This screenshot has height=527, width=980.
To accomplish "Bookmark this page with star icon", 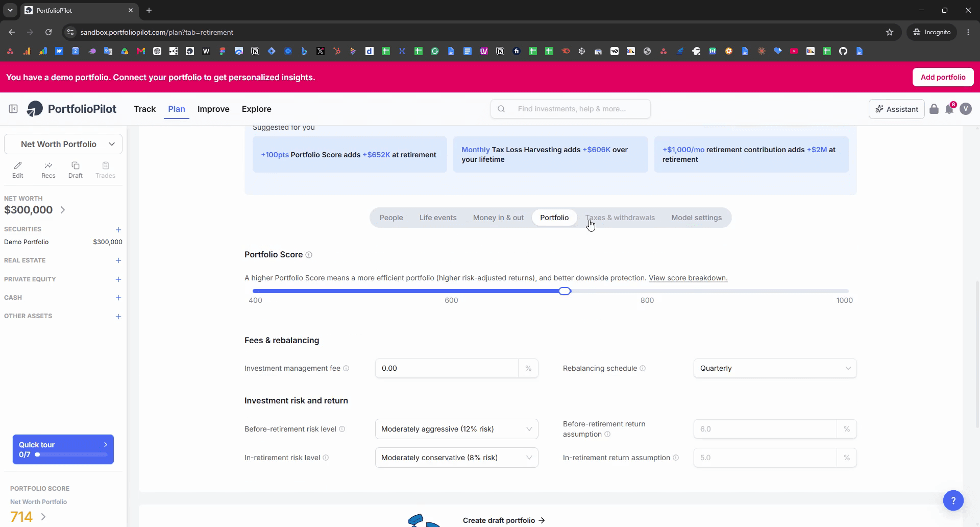I will point(890,32).
